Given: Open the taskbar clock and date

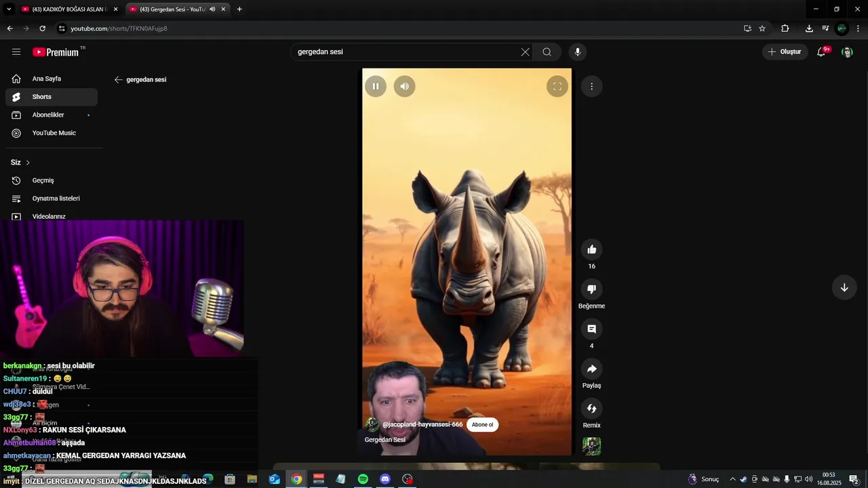Looking at the screenshot, I should tap(829, 479).
